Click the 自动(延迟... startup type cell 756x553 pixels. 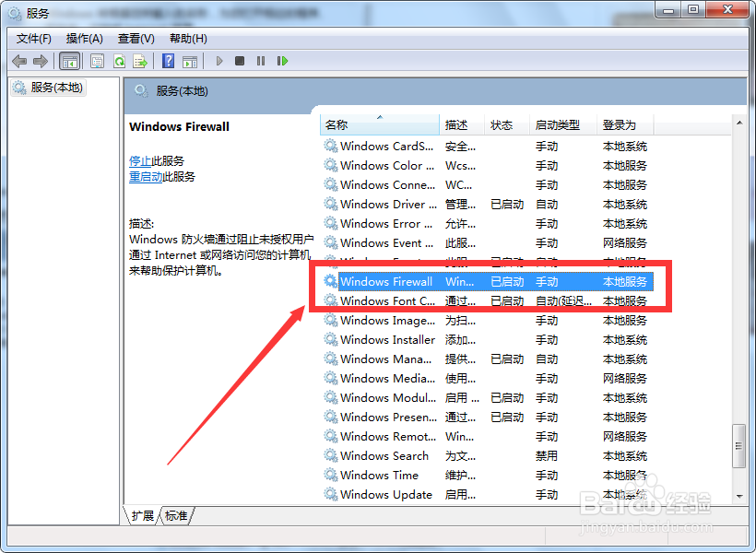click(563, 300)
